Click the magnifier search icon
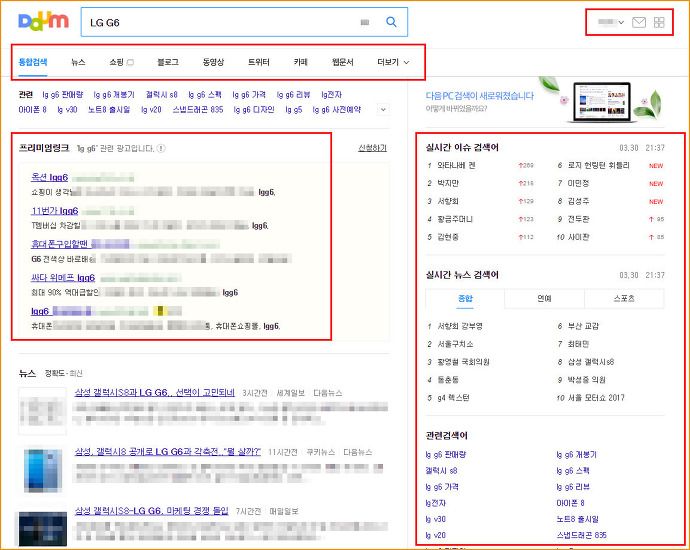690x550 pixels. pos(391,22)
